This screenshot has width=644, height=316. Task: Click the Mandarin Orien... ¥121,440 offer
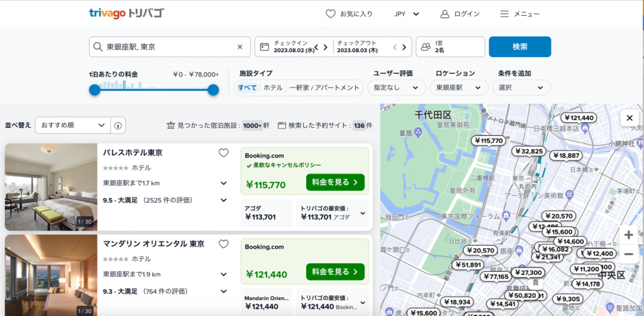pos(267,302)
